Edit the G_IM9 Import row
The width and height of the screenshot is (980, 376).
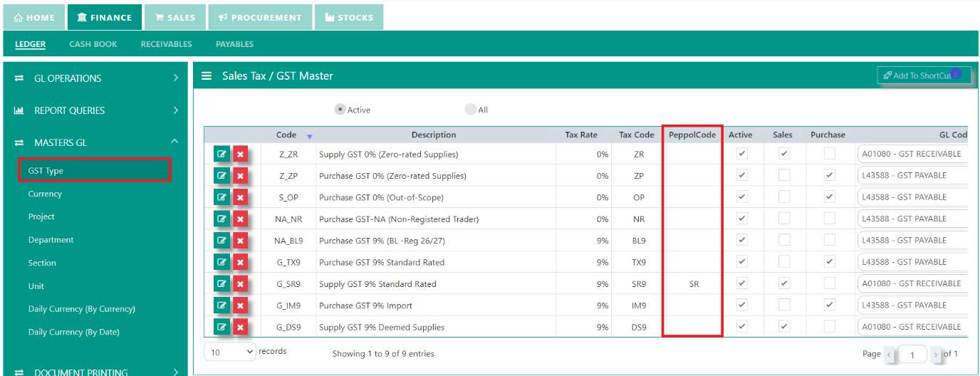tap(221, 305)
